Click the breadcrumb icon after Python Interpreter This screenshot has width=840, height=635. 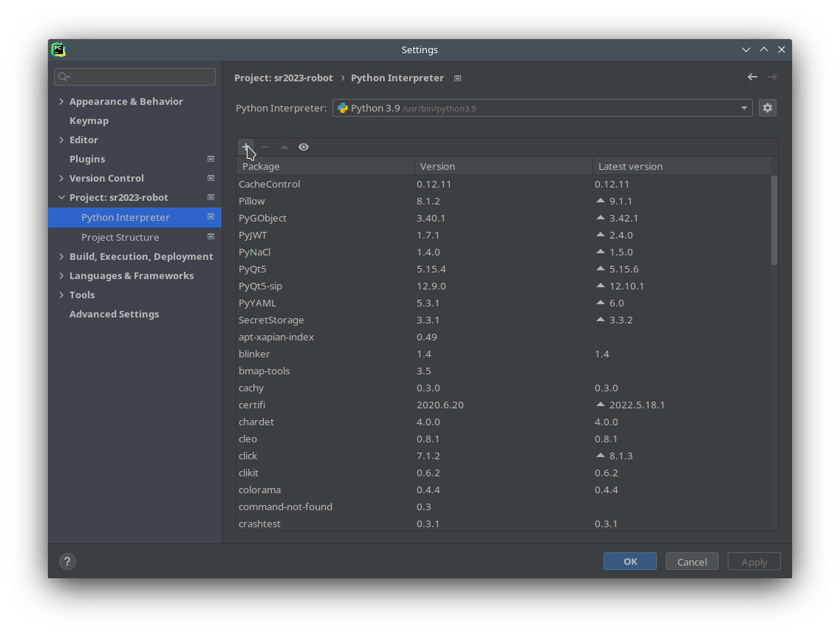tap(457, 78)
